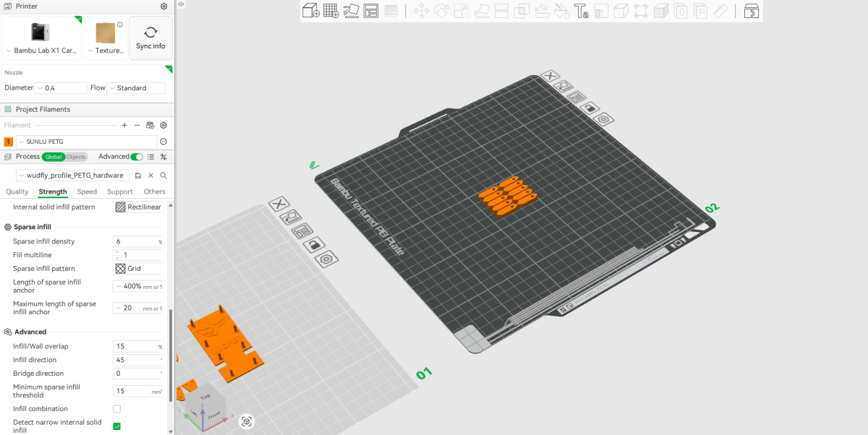Viewport: 868px width, 435px height.
Task: Click plate 01 lock icon
Action: coord(313,245)
